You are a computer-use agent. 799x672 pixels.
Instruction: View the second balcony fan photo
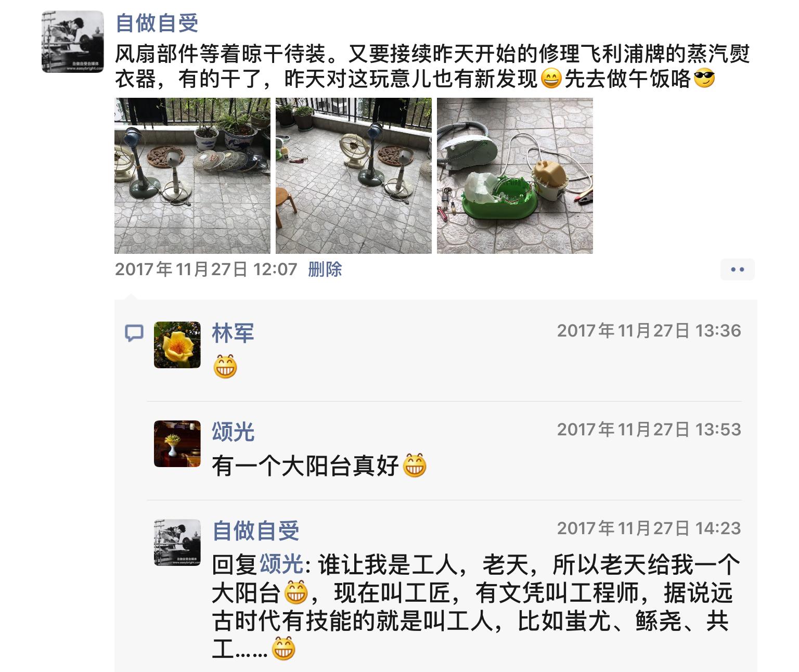[x=354, y=176]
